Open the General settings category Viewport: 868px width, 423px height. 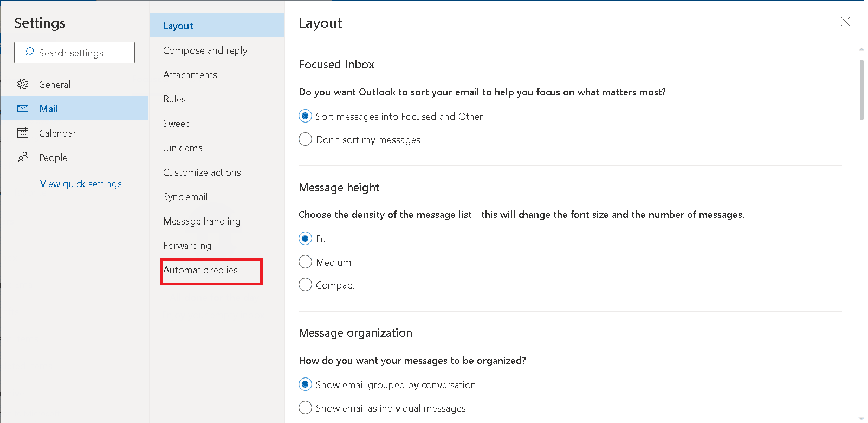pos(74,84)
